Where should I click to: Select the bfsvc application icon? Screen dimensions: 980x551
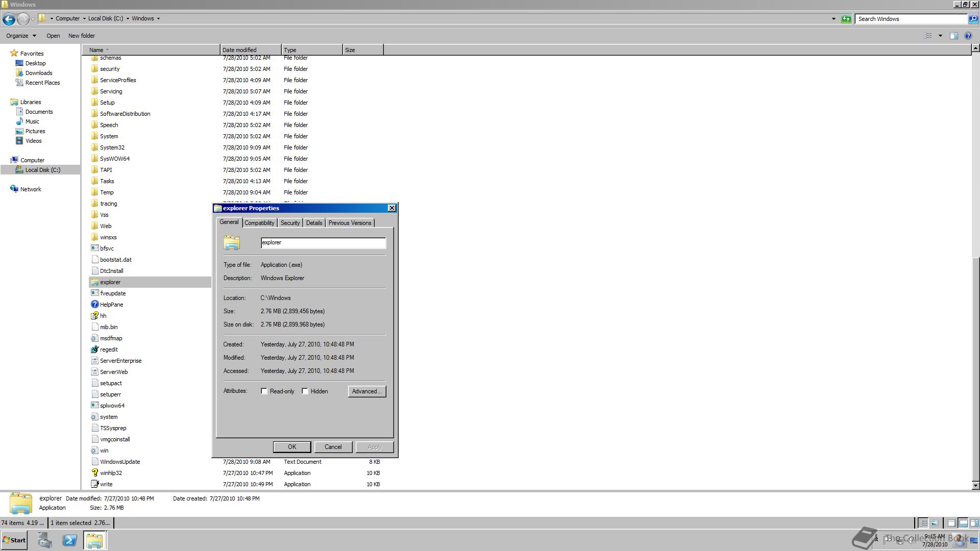coord(94,248)
